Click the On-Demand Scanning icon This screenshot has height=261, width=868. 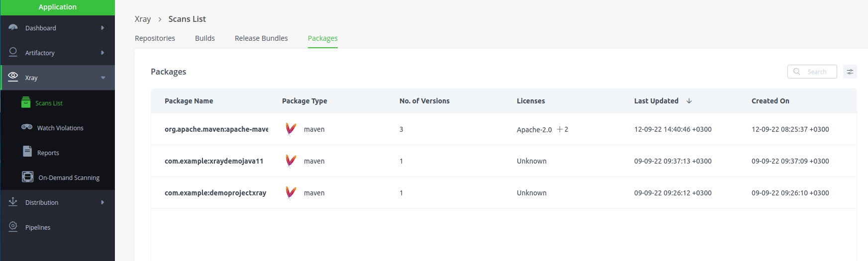tap(28, 177)
